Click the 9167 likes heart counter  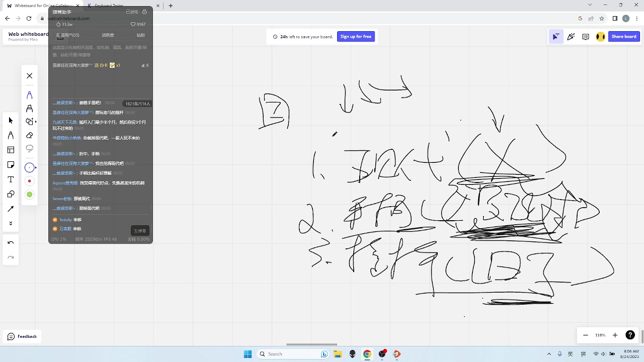(138, 24)
